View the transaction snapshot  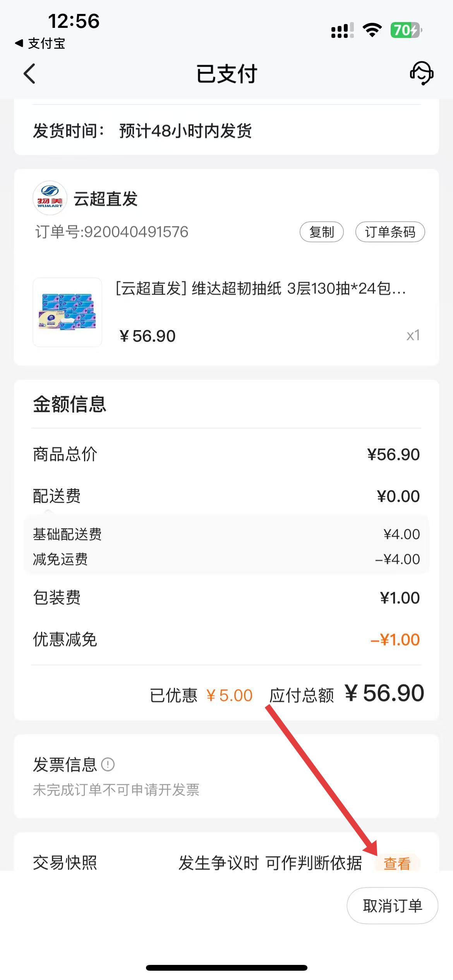pyautogui.click(x=397, y=863)
